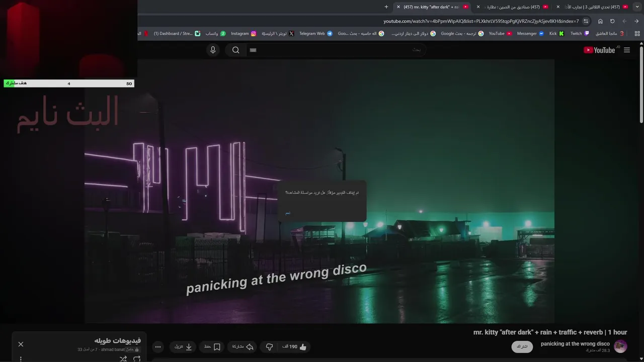This screenshot has height=362, width=644.
Task: Click the paused video player area
Action: click(319, 191)
